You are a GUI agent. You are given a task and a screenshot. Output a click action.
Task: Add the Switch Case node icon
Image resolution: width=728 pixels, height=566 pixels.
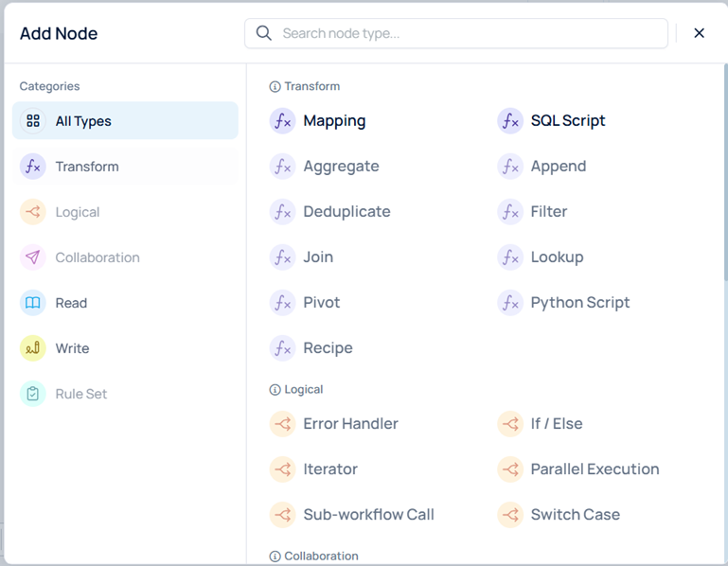click(510, 515)
